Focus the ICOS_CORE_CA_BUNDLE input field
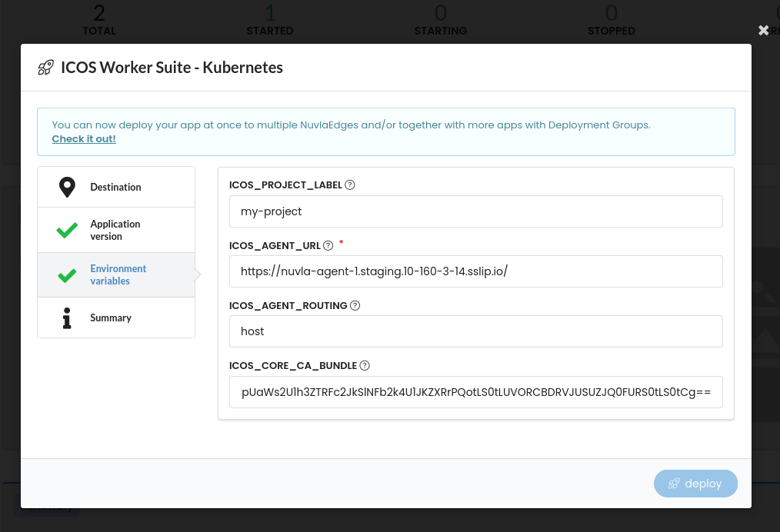The width and height of the screenshot is (780, 532). pyautogui.click(x=475, y=392)
